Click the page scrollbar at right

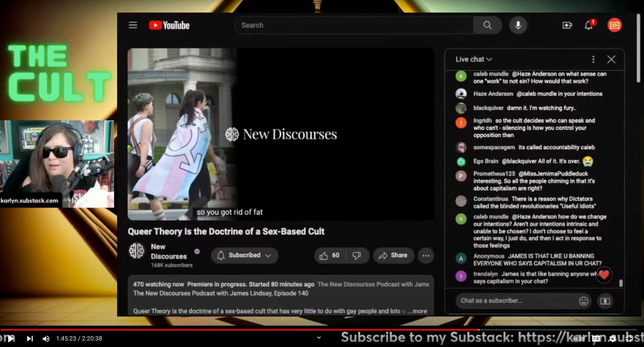coord(638,47)
